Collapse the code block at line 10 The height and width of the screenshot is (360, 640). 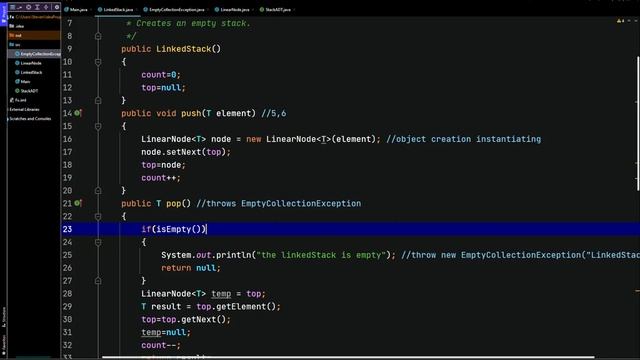98,62
